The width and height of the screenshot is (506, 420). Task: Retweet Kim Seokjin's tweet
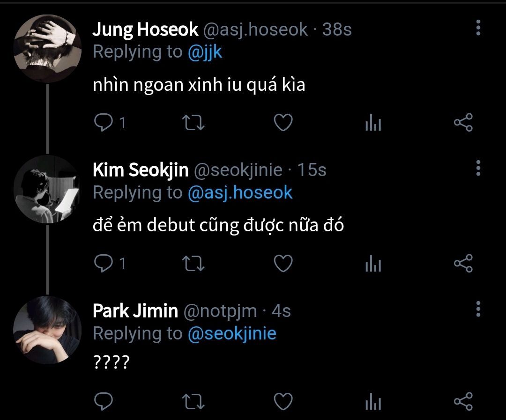(193, 264)
